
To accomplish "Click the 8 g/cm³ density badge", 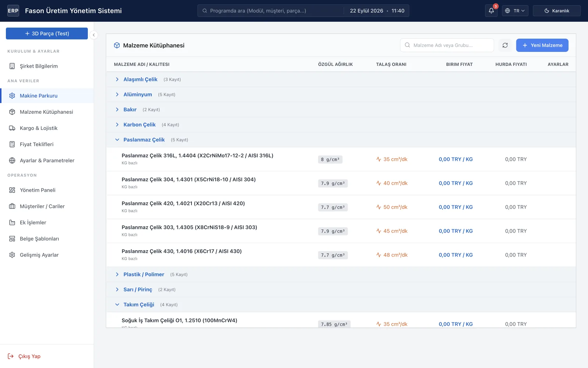I will tap(330, 159).
